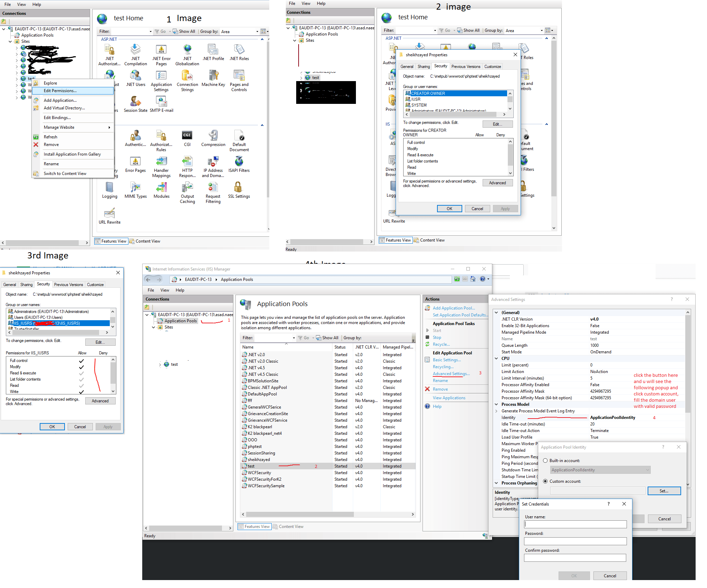Screen dimensions: 707x588
Task: Open the ApplicationPoolIdentity built-in account dropdown
Action: pyautogui.click(x=600, y=470)
